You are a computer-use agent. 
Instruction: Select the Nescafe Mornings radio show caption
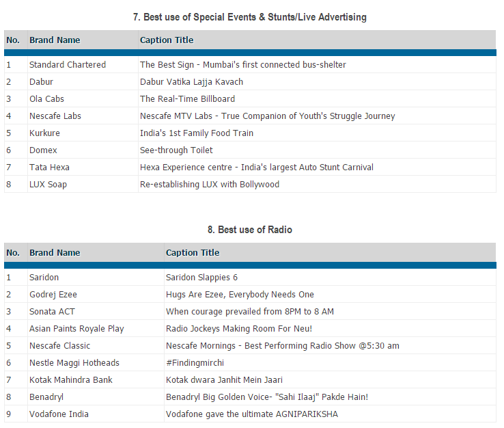[282, 346]
